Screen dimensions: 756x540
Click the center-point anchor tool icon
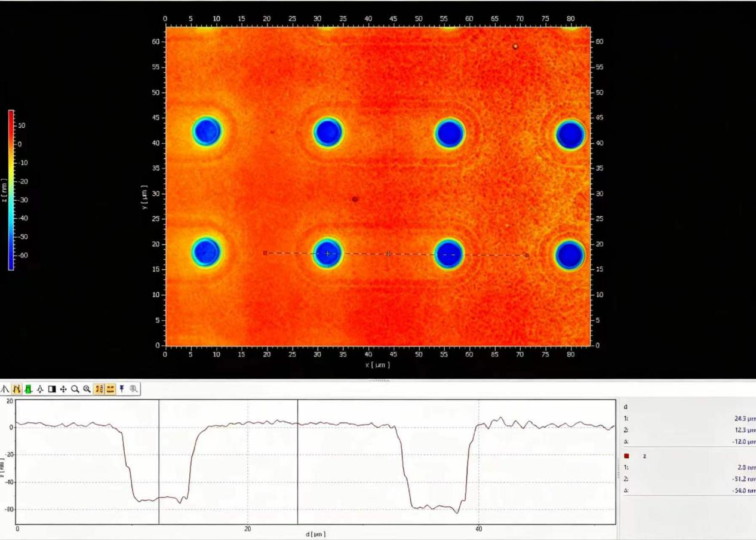coord(40,389)
